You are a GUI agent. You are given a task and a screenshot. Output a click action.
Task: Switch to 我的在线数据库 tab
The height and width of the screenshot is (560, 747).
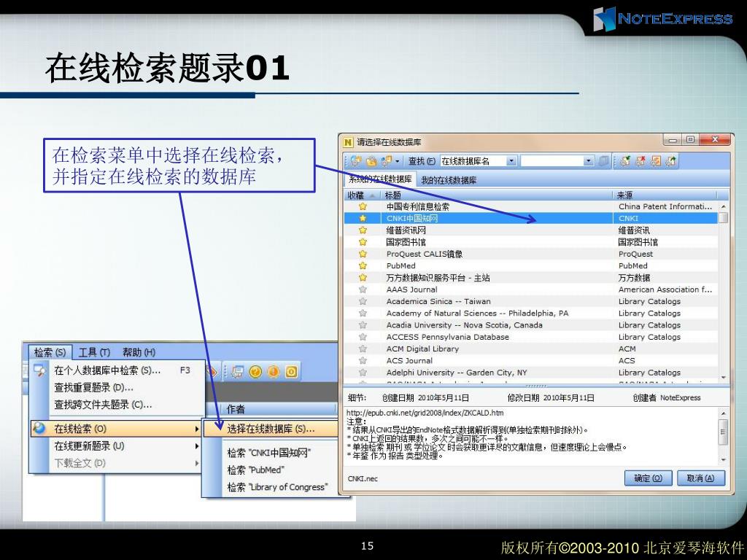coord(449,180)
